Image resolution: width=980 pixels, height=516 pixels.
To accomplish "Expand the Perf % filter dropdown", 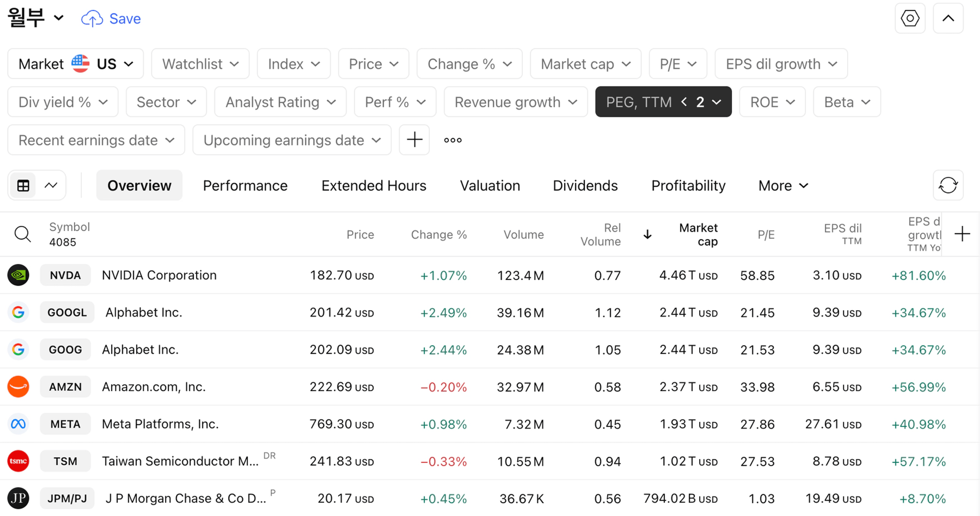I will (395, 102).
